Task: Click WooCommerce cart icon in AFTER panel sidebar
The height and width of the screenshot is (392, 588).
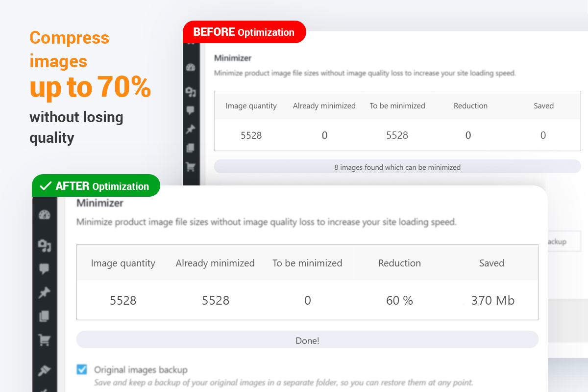Action: pos(45,340)
